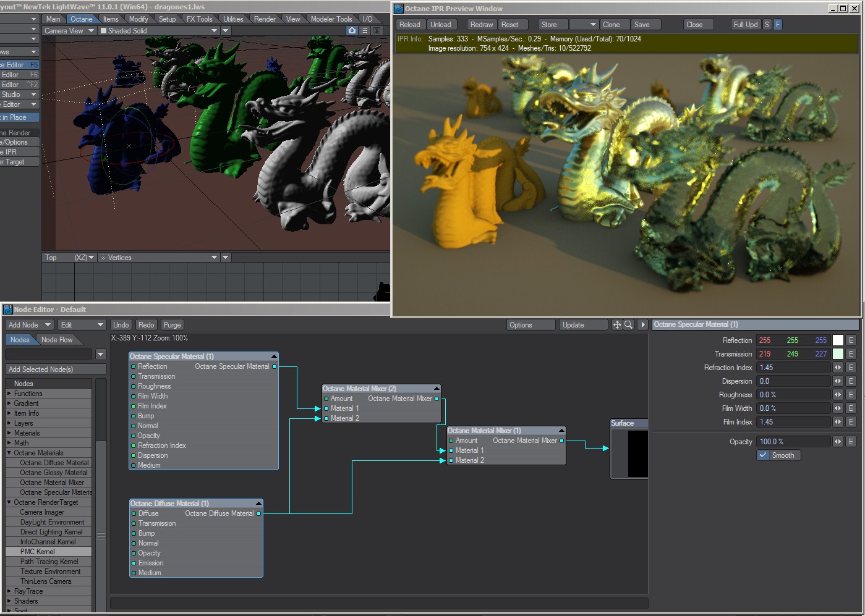Click the envelope E button for Reflection
Viewport: 865px width, 616px height.
pos(851,340)
